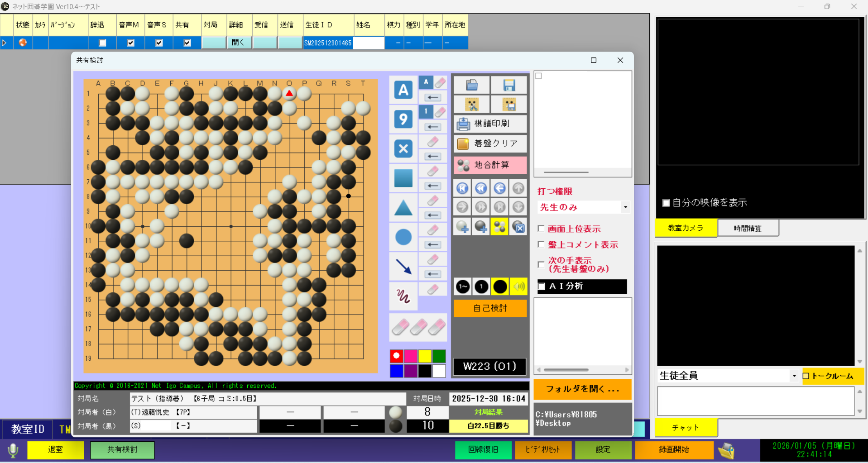Select the triangle mark tool
Image resolution: width=868 pixels, height=463 pixels.
pyautogui.click(x=403, y=208)
